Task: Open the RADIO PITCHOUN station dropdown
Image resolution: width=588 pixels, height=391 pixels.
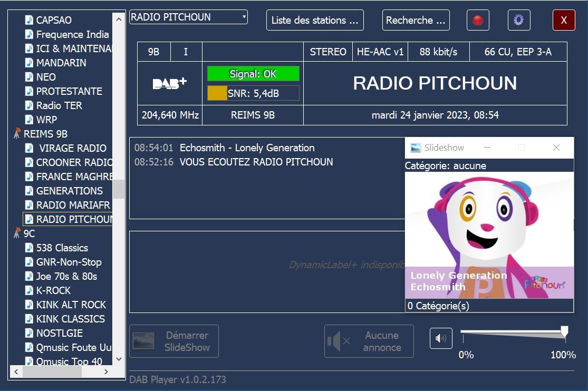Action: pos(188,17)
